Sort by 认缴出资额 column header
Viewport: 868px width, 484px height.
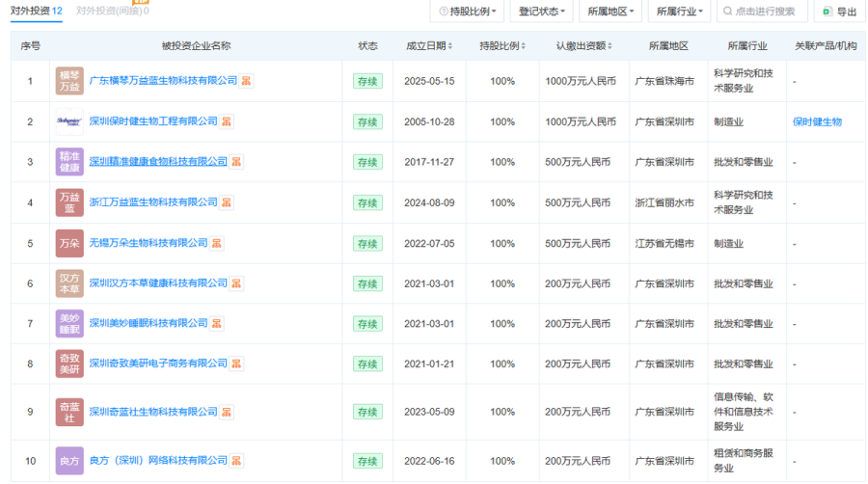tap(584, 45)
